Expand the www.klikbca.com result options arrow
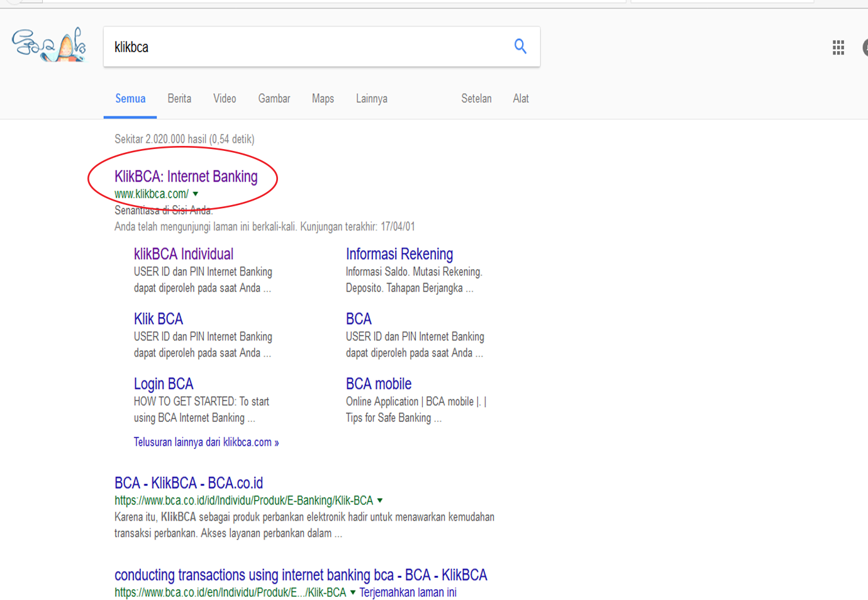The image size is (868, 600). [196, 194]
